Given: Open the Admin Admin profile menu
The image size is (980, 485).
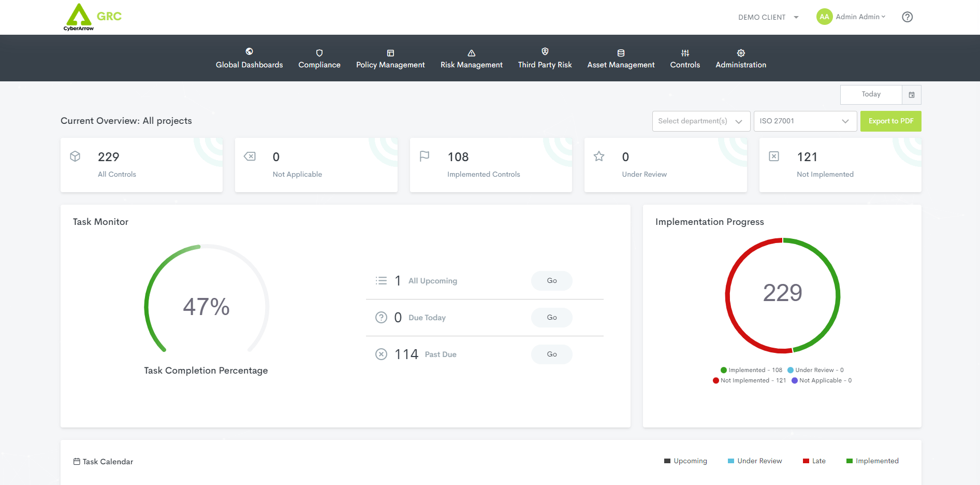Looking at the screenshot, I should [851, 17].
